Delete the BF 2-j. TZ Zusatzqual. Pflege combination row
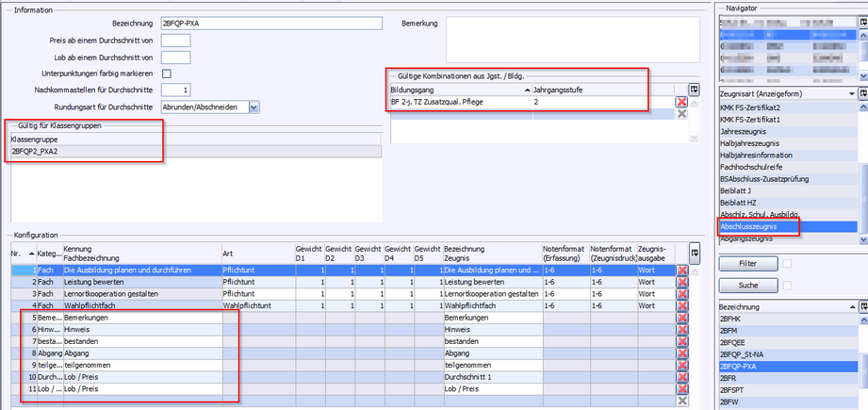The image size is (868, 410). click(x=681, y=102)
